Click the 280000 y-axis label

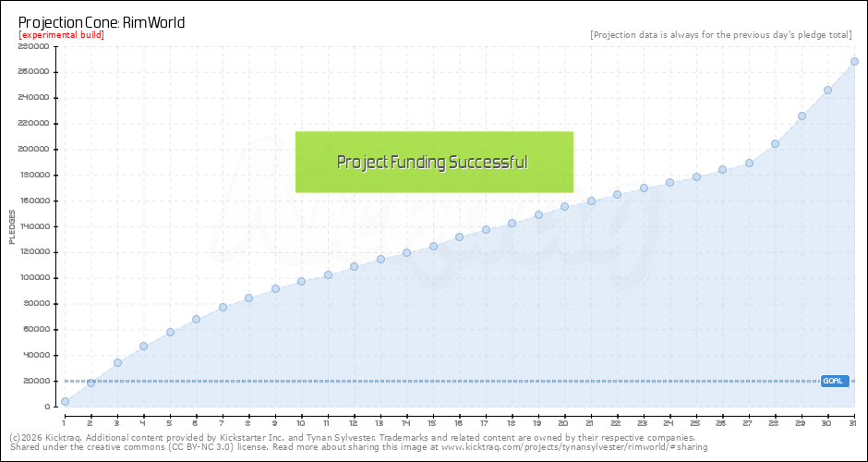pyautogui.click(x=33, y=46)
